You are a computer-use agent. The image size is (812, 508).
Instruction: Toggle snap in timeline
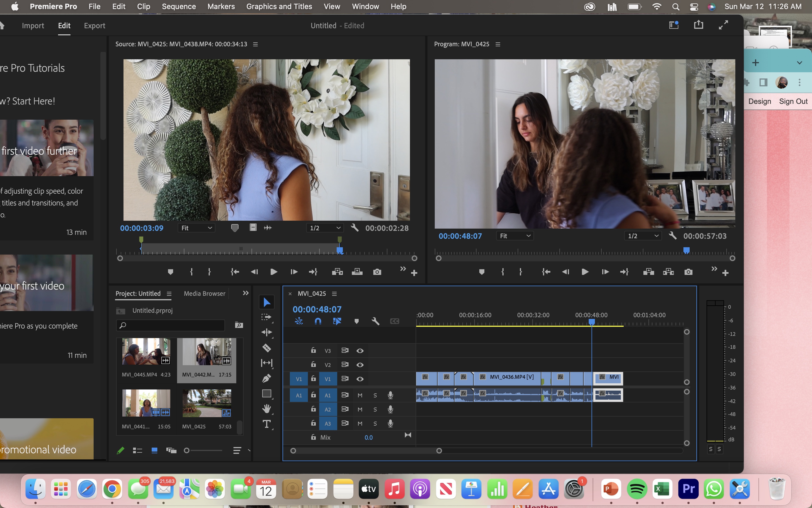318,321
